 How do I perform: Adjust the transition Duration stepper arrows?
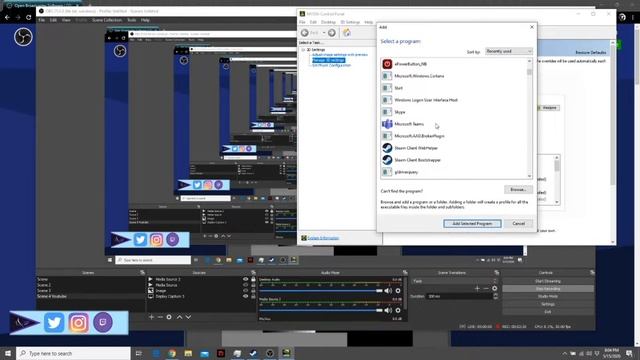[x=496, y=296]
